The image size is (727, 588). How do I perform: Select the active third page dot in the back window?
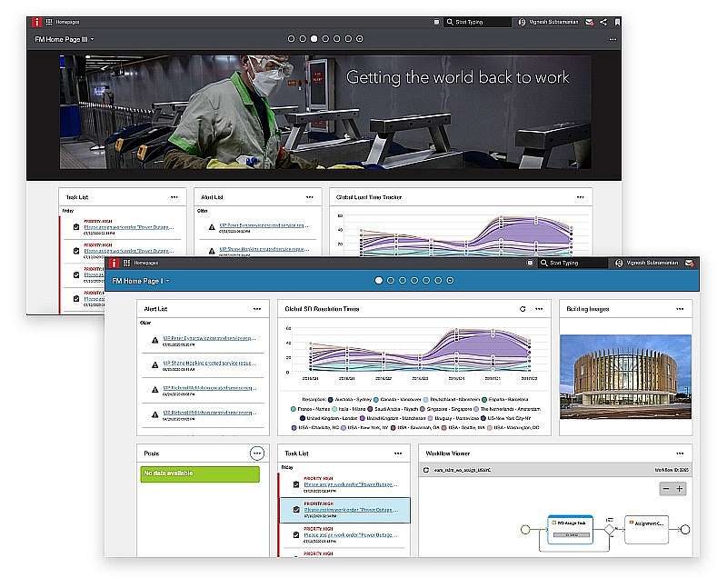pyautogui.click(x=314, y=39)
